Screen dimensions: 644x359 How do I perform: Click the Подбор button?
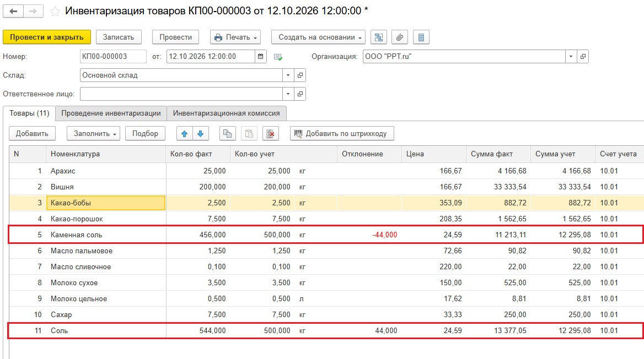point(145,134)
